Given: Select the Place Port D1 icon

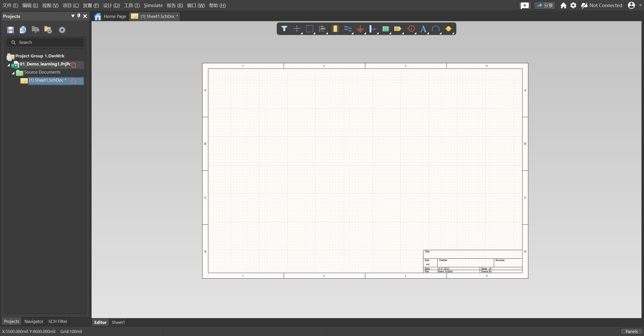Looking at the screenshot, I should pyautogui.click(x=398, y=29).
